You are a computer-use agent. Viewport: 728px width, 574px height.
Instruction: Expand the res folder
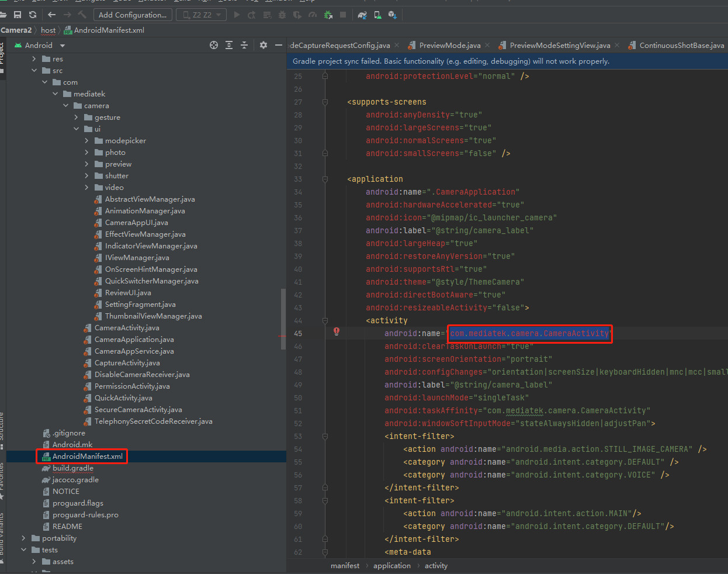click(34, 58)
